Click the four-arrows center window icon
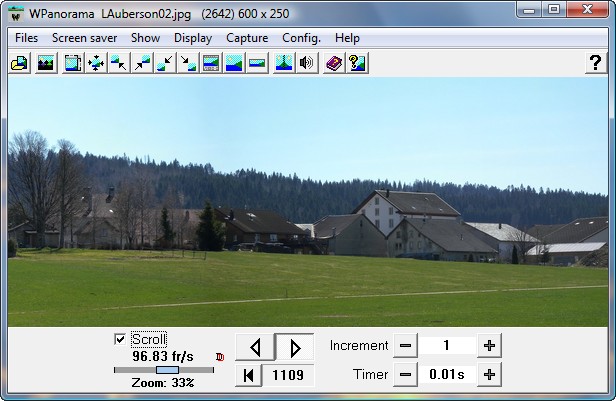616x401 pixels. (96, 63)
